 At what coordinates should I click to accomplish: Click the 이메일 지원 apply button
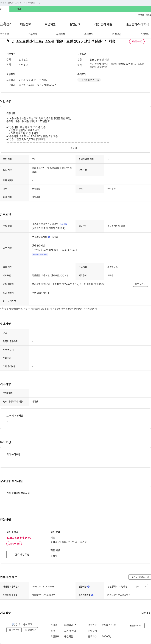[x=22, y=554]
